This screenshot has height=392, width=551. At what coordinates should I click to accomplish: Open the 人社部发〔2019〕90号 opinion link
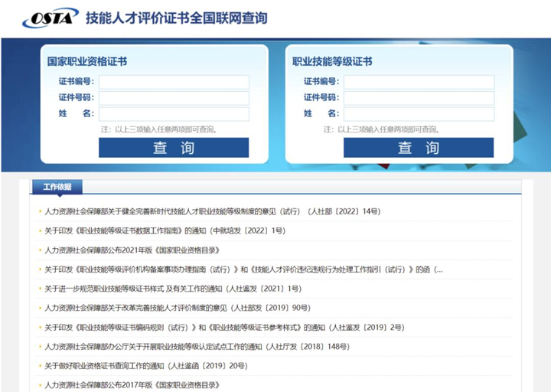[x=177, y=308]
